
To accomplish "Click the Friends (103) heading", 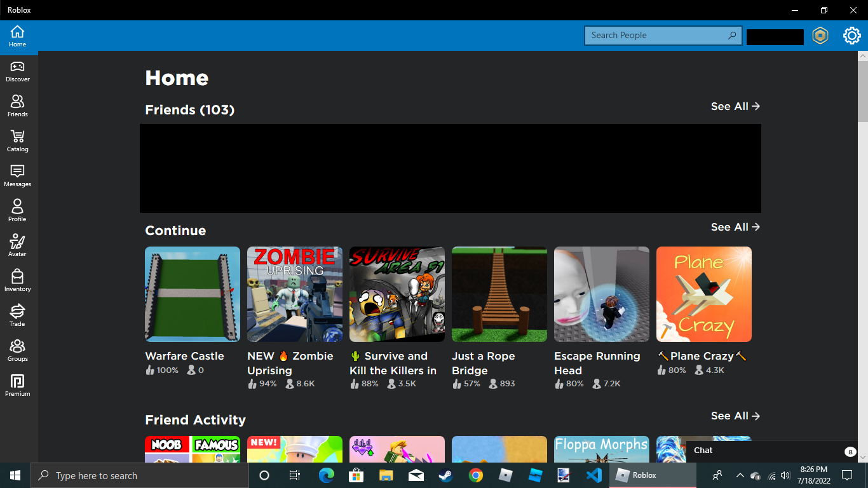I will point(190,110).
